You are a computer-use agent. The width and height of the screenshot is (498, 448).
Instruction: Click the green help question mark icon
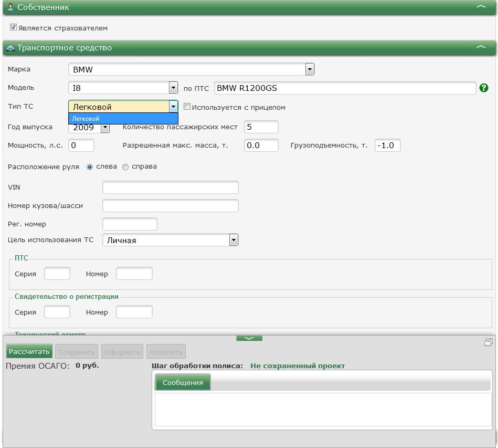[484, 88]
